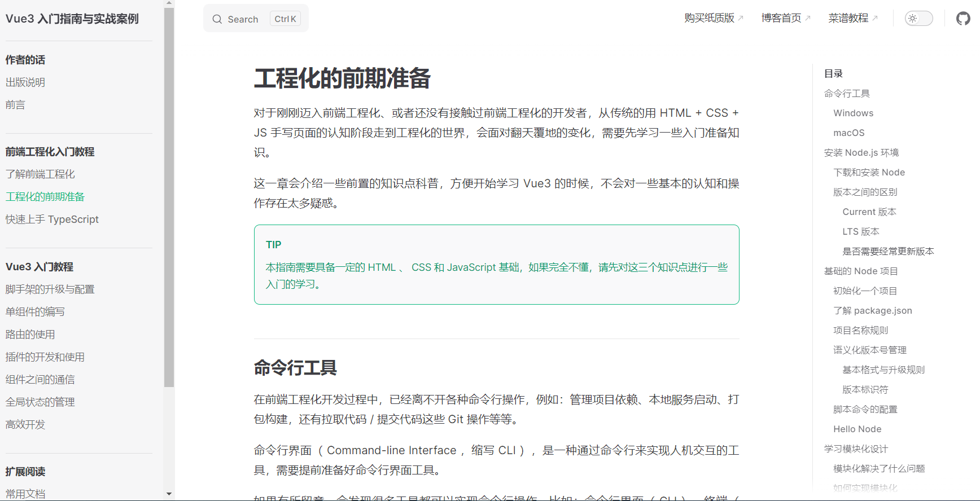Jump to 初始化一个项目 outline entry
980x501 pixels.
click(x=865, y=291)
